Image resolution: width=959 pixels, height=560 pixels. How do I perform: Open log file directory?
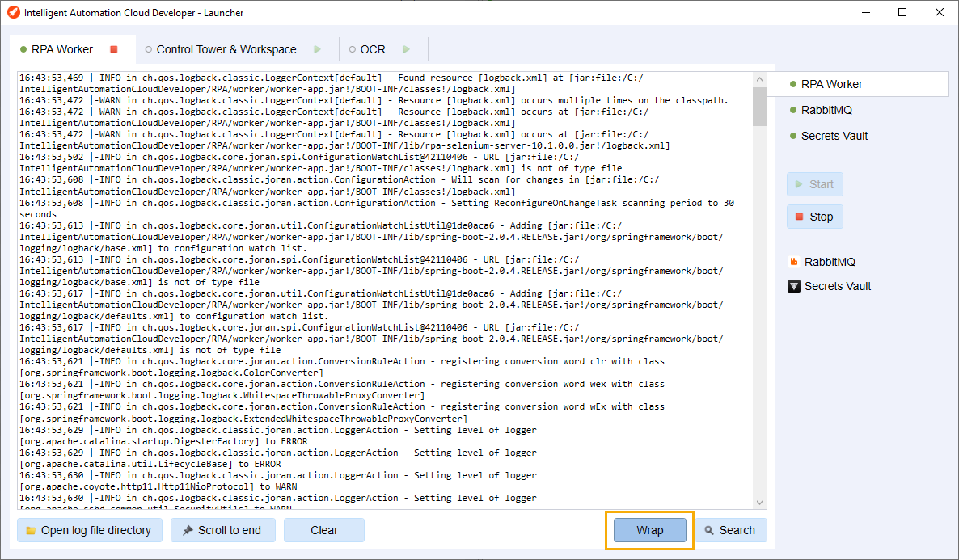coord(89,530)
